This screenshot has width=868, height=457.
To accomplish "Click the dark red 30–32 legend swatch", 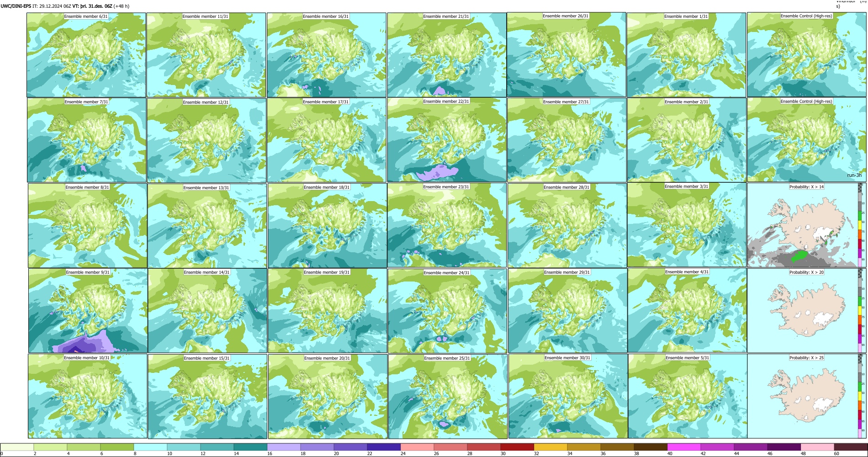I will tap(517, 447).
